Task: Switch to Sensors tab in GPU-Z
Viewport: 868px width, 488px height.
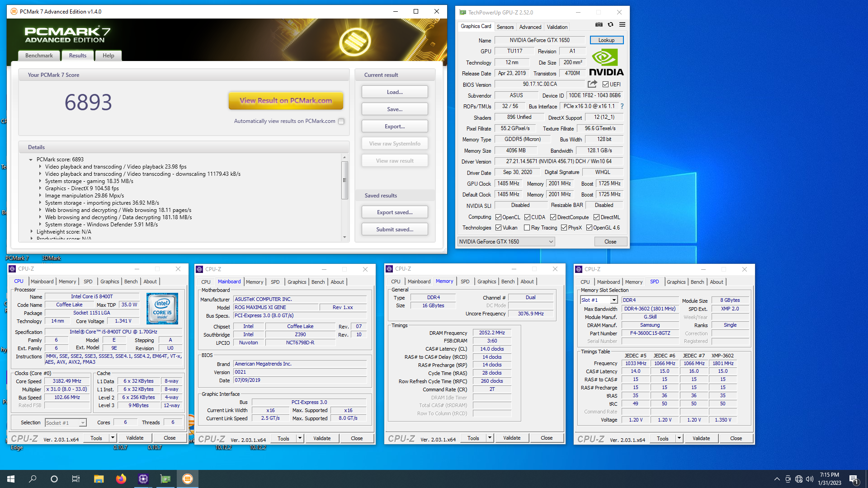Action: tap(505, 27)
